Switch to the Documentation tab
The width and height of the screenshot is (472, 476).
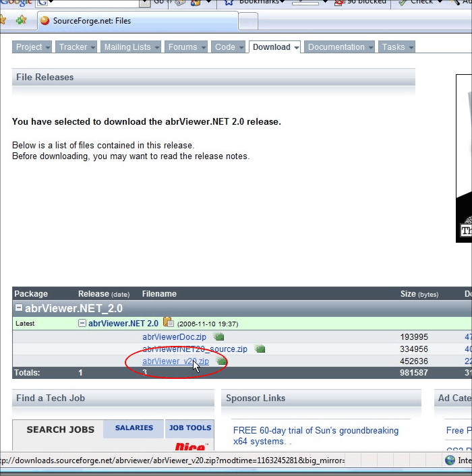(340, 47)
